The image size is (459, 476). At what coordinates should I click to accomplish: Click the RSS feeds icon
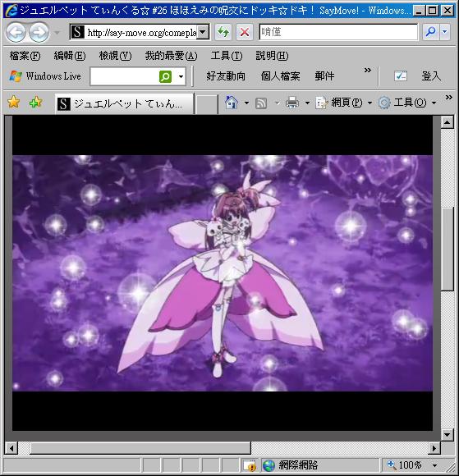[261, 103]
